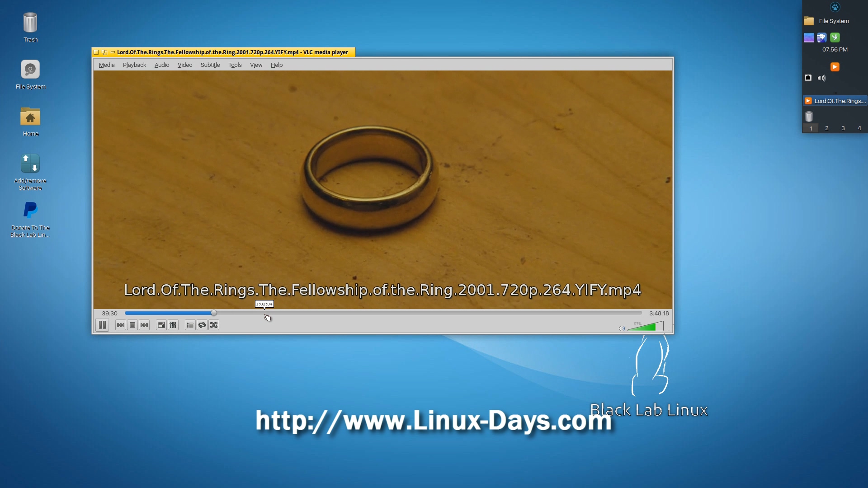
Task: Click the VLC video display area
Action: 383,189
